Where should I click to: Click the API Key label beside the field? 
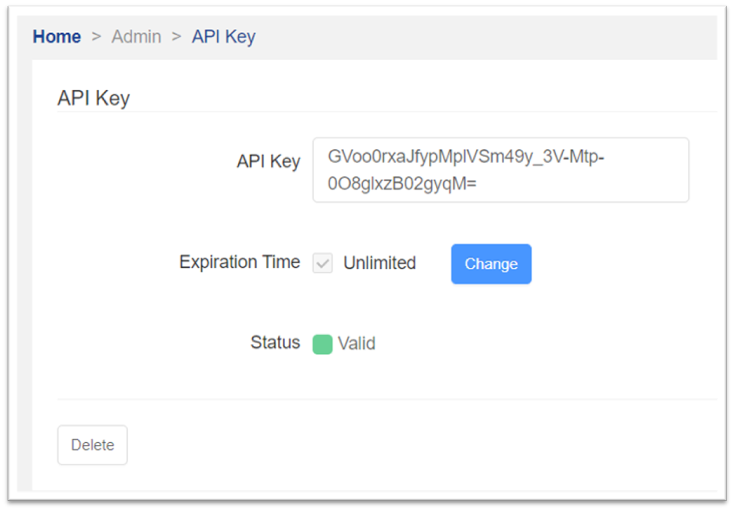268,161
